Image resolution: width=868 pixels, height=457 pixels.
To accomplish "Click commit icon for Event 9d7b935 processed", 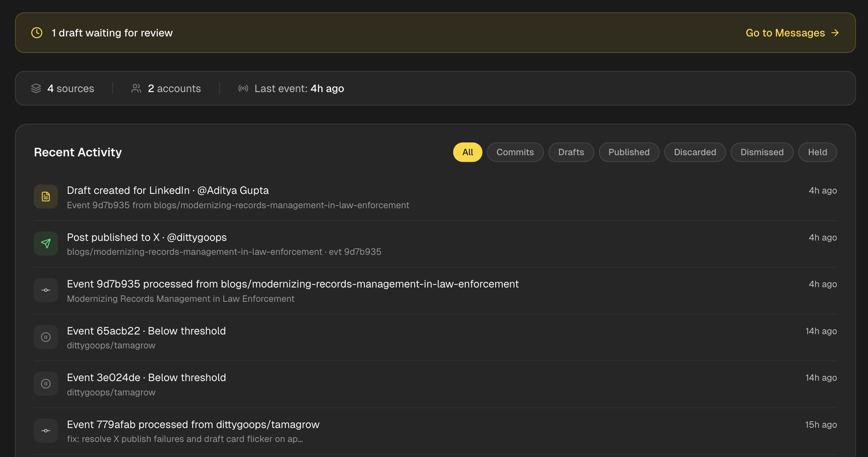I will click(x=46, y=290).
